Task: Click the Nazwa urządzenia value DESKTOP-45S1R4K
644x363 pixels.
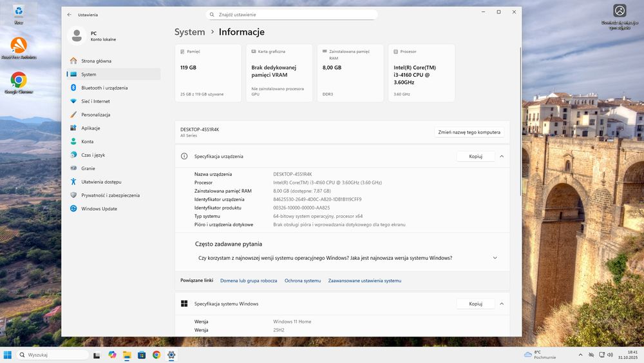Action: click(x=292, y=174)
